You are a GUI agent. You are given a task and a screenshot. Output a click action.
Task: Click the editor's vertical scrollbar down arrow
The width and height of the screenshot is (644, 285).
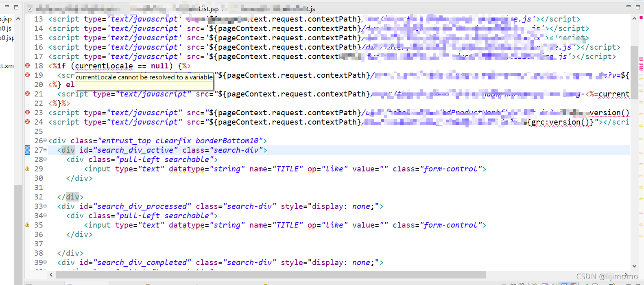(x=634, y=266)
